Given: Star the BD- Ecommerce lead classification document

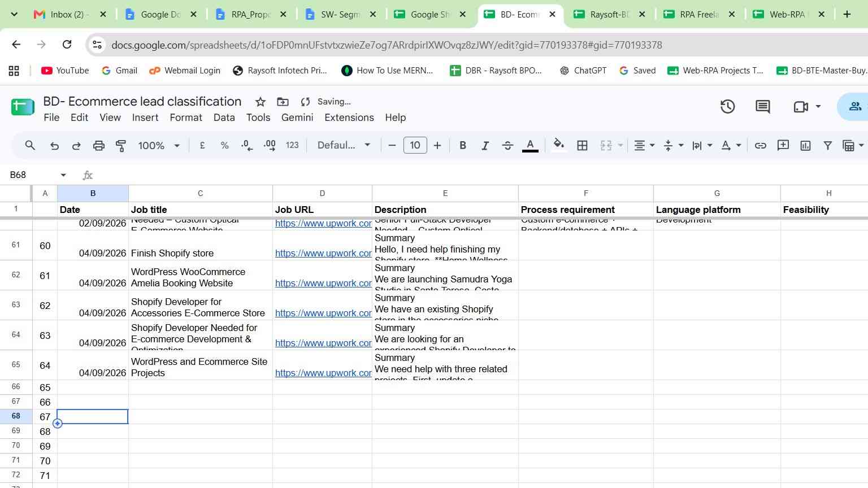Looking at the screenshot, I should click(261, 102).
